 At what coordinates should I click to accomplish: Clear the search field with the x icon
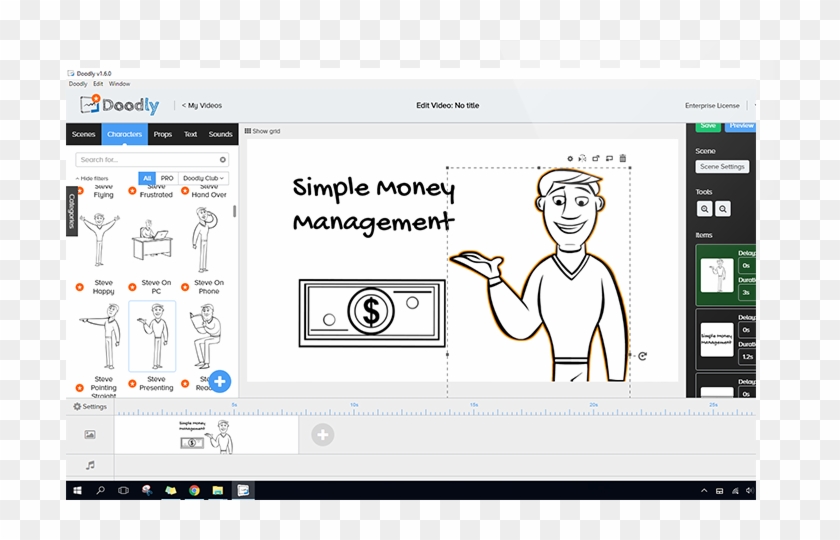pos(222,160)
